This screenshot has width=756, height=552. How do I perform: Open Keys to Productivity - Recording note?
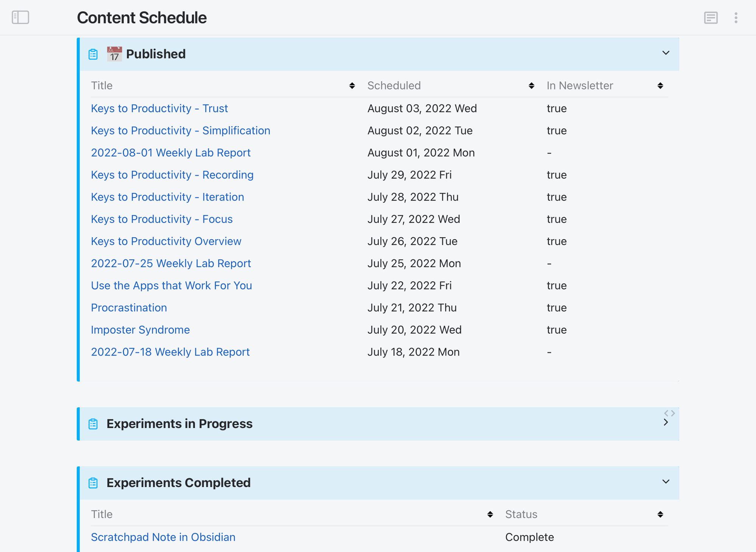pyautogui.click(x=172, y=175)
